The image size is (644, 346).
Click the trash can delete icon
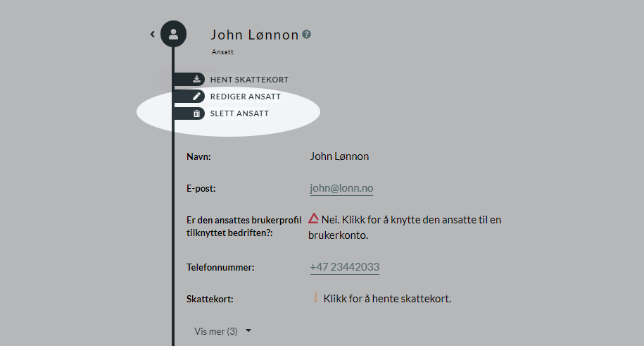coord(197,113)
